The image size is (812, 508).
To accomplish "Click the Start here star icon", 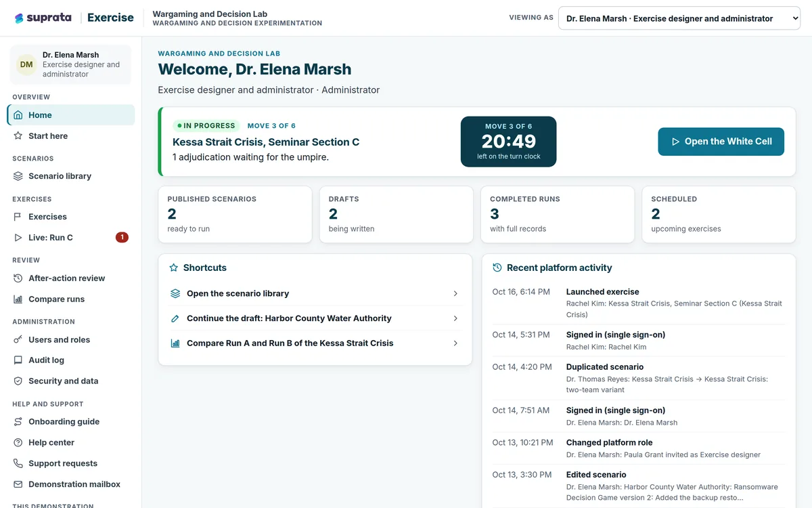I will pos(18,136).
